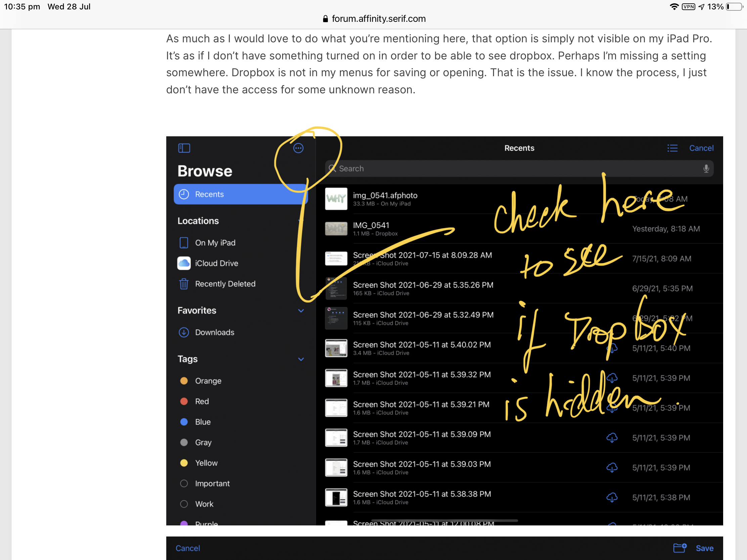747x560 pixels.
Task: Open Screen Shot 2021-05-11 5.40.02 PM thumbnail
Action: click(336, 348)
